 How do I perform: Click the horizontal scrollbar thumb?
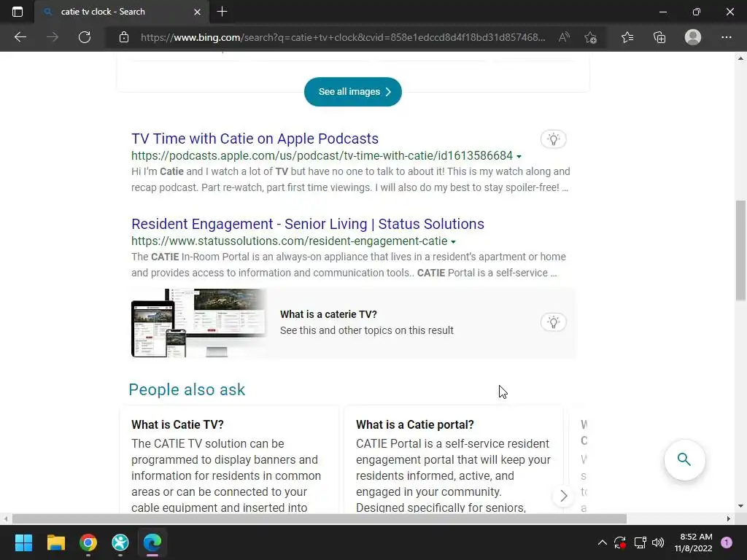coord(320,518)
